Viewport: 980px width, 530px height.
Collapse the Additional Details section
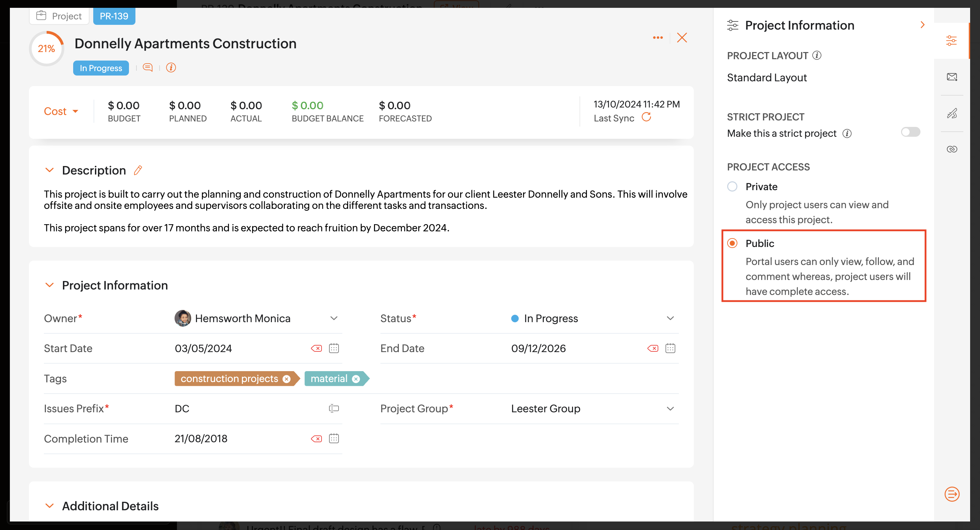pyautogui.click(x=49, y=505)
